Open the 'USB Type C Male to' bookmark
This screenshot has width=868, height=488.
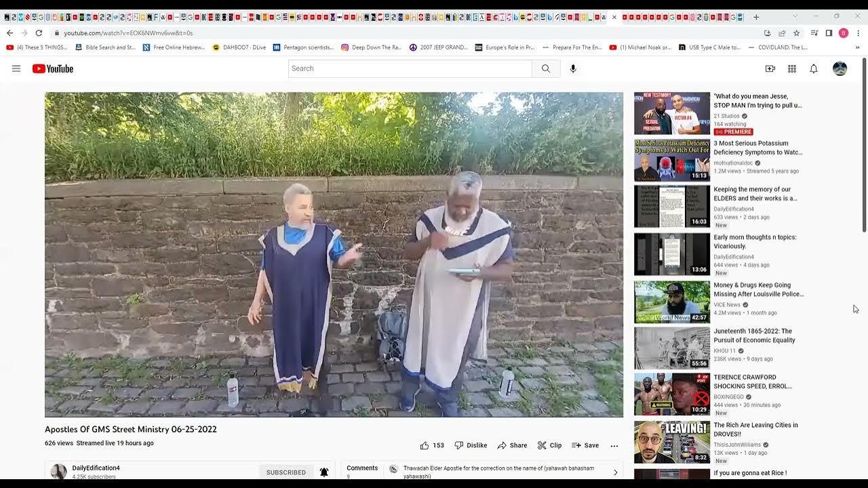[709, 47]
